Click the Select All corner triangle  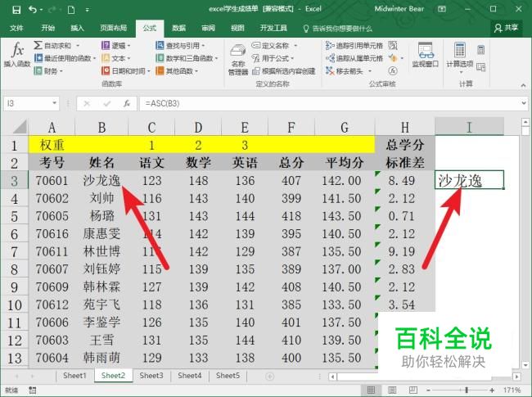20,127
